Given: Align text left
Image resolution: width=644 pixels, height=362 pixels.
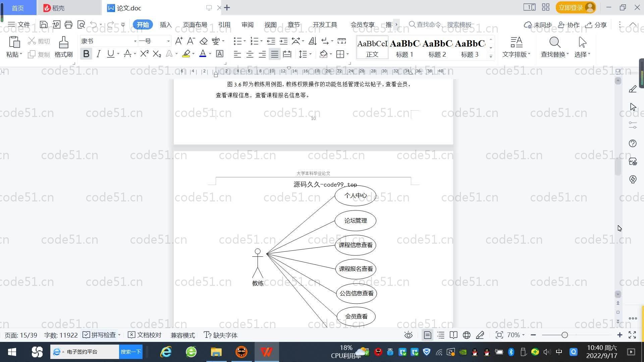Looking at the screenshot, I should click(x=237, y=54).
